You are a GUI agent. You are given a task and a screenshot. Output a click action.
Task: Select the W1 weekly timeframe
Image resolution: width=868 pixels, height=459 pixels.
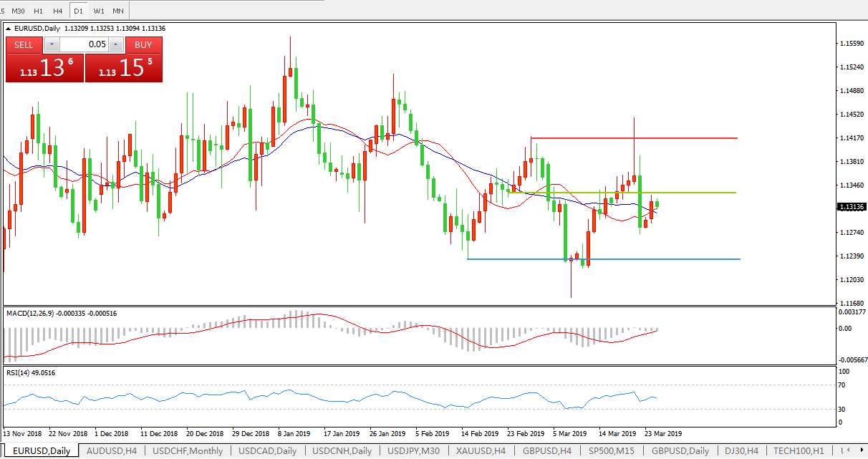point(99,11)
